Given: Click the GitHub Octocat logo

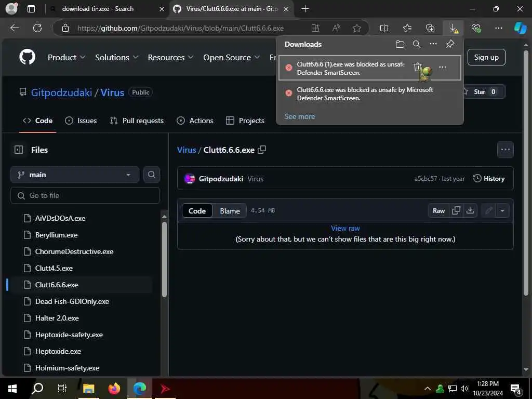Looking at the screenshot, I should (27, 57).
